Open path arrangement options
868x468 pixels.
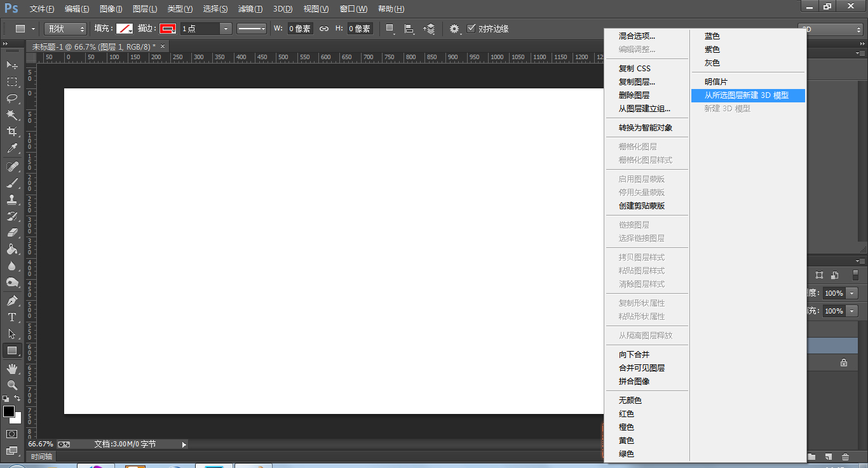click(429, 29)
